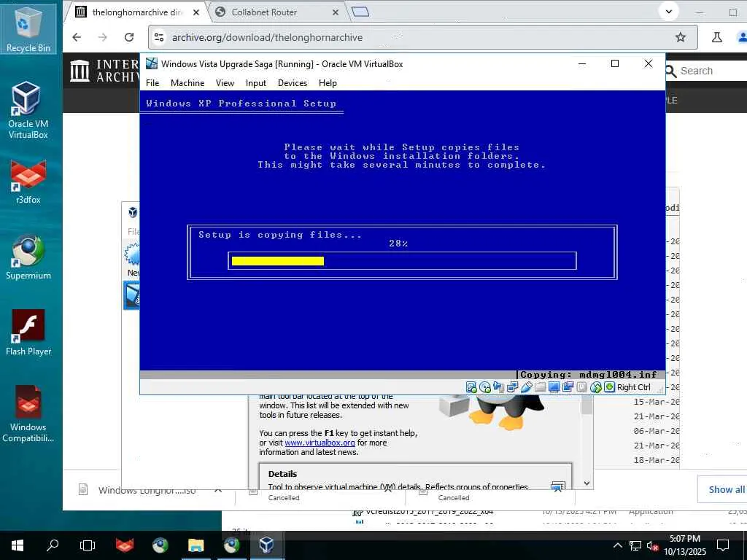The width and height of the screenshot is (747, 560).
Task: Bookmark this page with the star icon
Action: [681, 37]
